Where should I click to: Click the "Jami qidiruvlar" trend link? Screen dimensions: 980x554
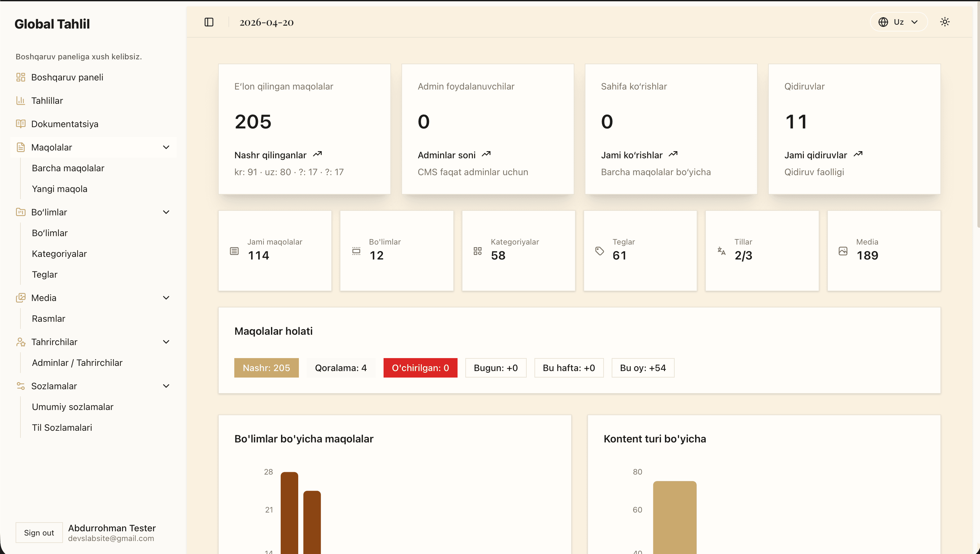coord(815,154)
